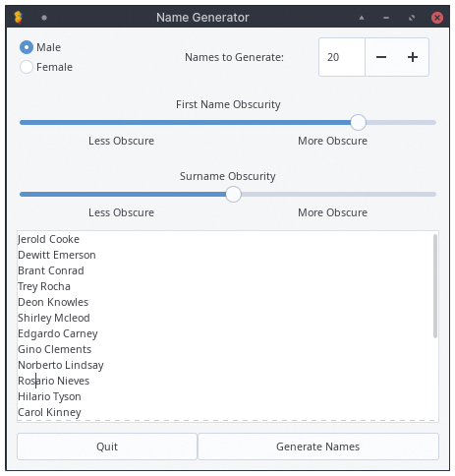
Task: Minimize the Name Generator window
Action: (x=386, y=18)
